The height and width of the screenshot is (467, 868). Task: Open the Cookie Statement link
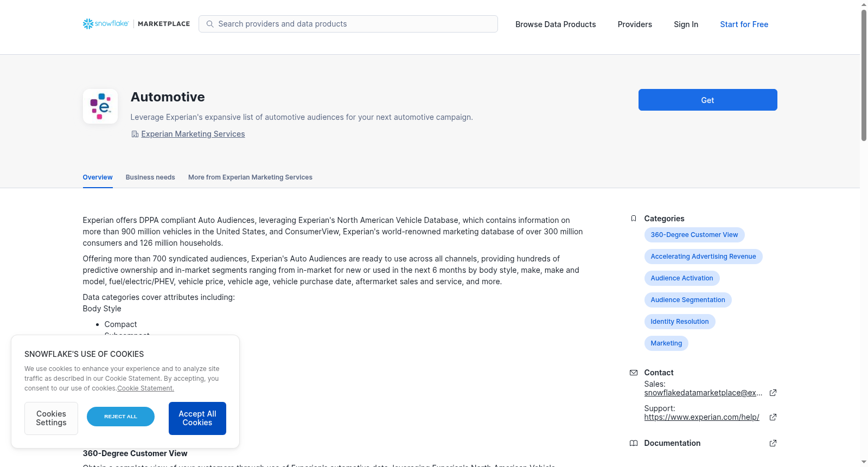coord(145,388)
